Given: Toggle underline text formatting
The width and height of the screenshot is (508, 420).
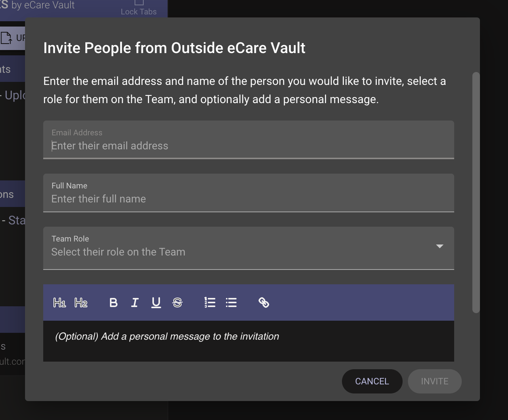Looking at the screenshot, I should coord(156,302).
